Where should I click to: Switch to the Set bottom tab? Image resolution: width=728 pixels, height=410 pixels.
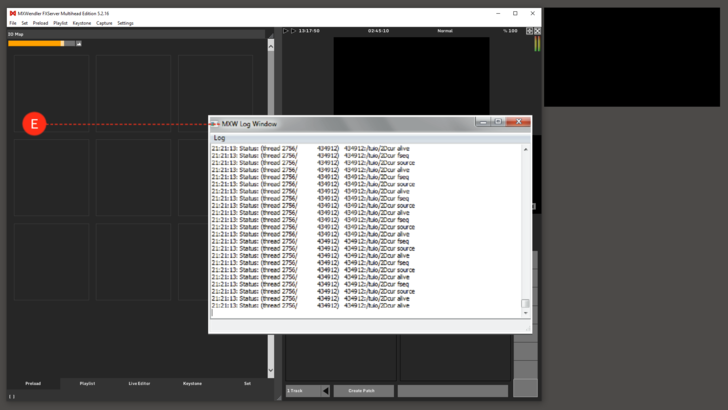click(x=247, y=384)
